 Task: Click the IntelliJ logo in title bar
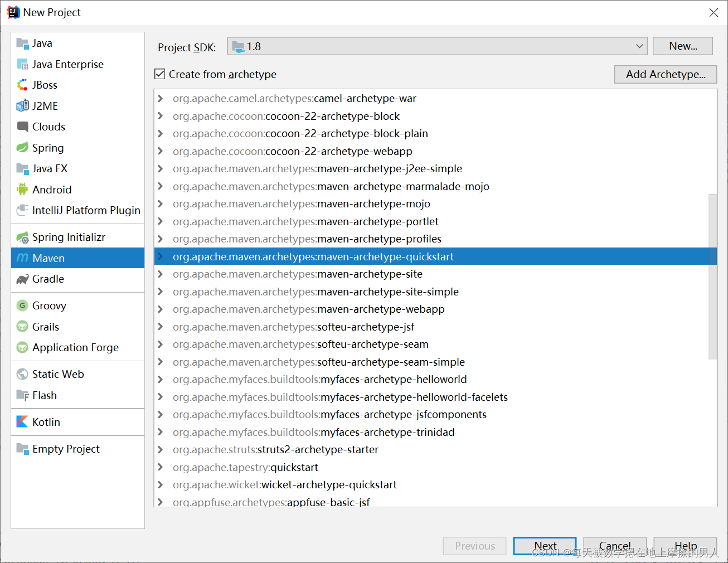coord(13,12)
